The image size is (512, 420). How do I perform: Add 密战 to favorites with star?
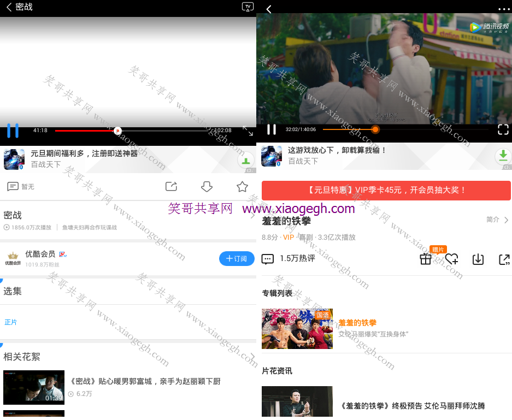[x=242, y=187]
